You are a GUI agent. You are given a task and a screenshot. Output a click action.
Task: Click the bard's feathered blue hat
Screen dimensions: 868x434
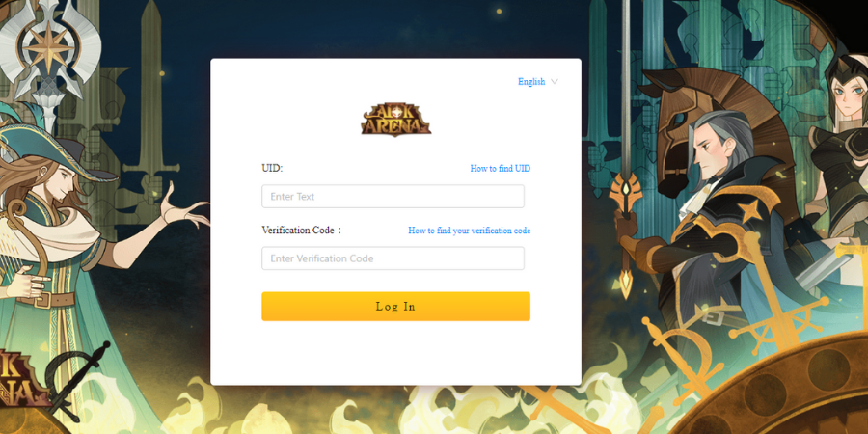click(55, 149)
